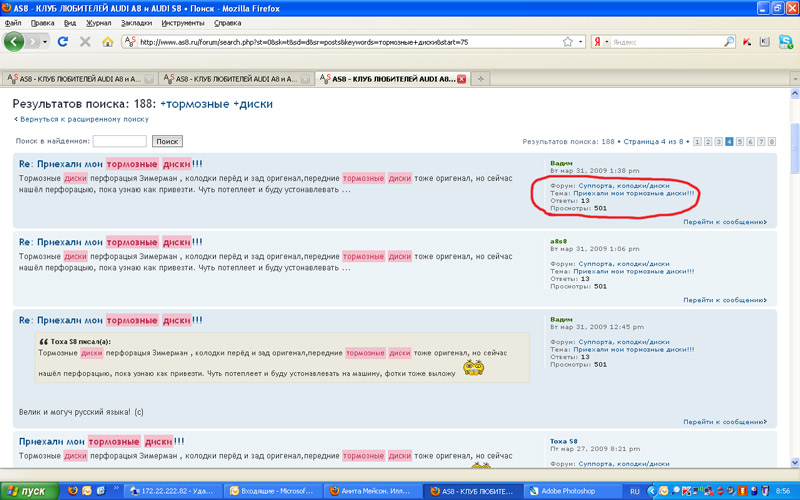The height and width of the screenshot is (500, 800).
Task: Open the Инструменты (Tools) menu
Action: [x=182, y=21]
